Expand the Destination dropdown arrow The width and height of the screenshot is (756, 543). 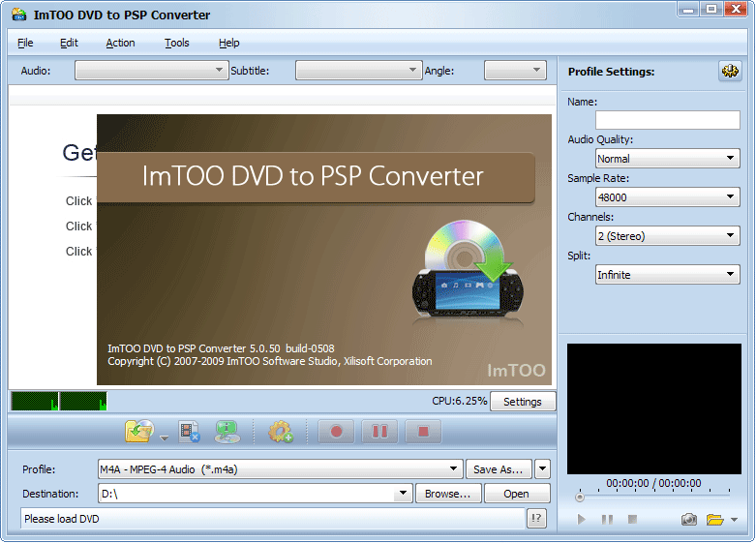point(403,494)
